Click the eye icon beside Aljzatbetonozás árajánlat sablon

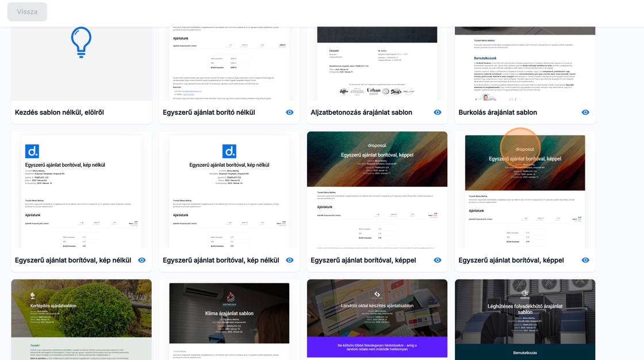click(438, 112)
